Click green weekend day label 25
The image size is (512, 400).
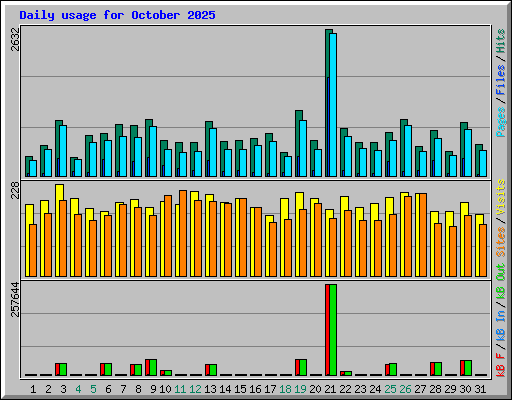[x=390, y=389]
